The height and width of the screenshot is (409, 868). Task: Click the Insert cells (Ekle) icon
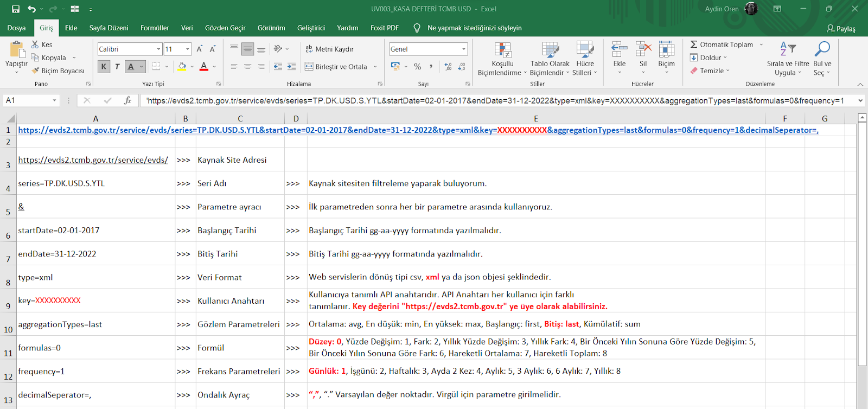[620, 49]
